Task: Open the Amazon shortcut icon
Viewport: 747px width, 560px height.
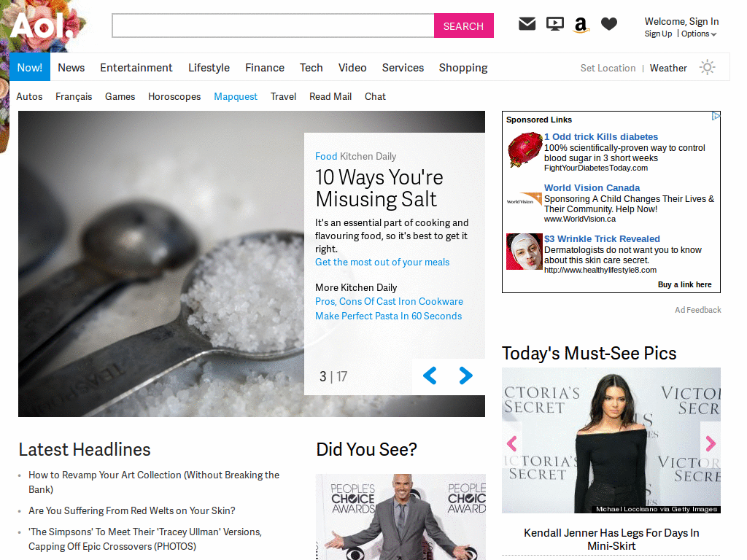Action: (x=581, y=25)
